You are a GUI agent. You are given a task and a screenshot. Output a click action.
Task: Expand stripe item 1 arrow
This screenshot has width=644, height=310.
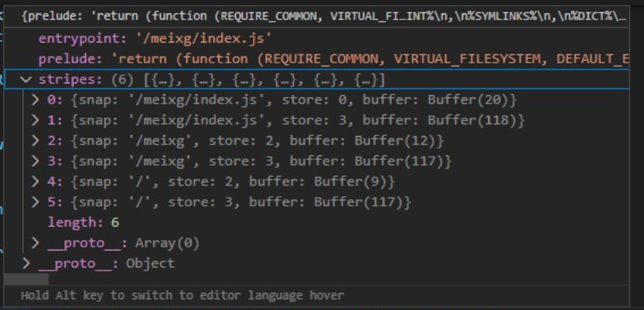point(35,120)
